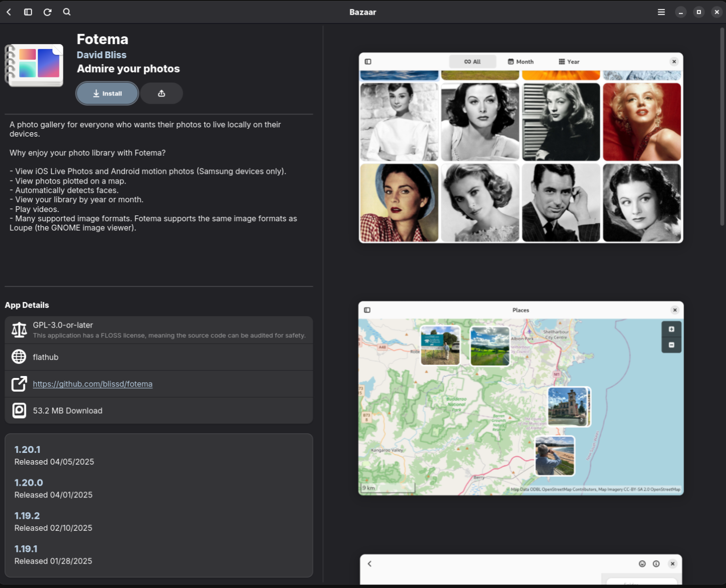This screenshot has width=726, height=588.
Task: Click the beach photo marker on map
Action: pyautogui.click(x=555, y=456)
